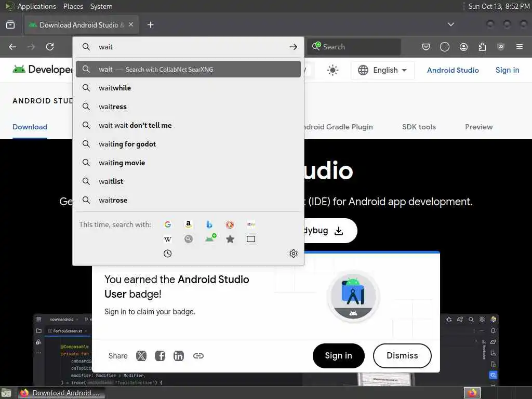Click the clock showing Sun Oct 13
Image resolution: width=532 pixels, height=399 pixels.
pos(499,6)
